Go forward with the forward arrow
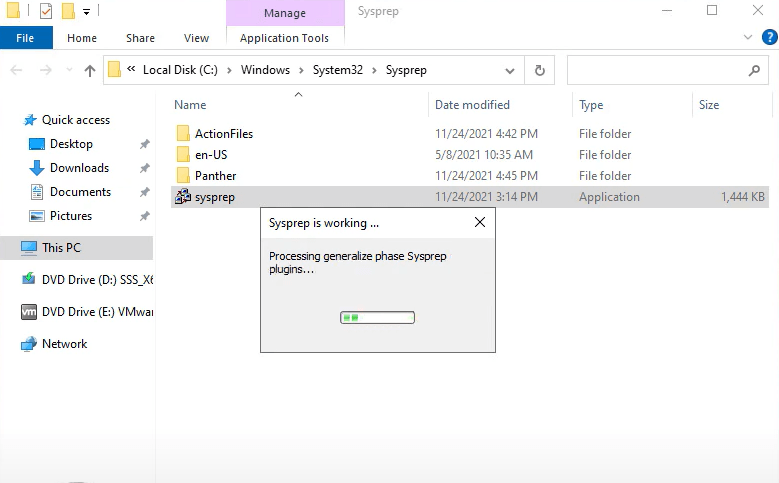Screen dimensions: 779x483 coord(46,70)
